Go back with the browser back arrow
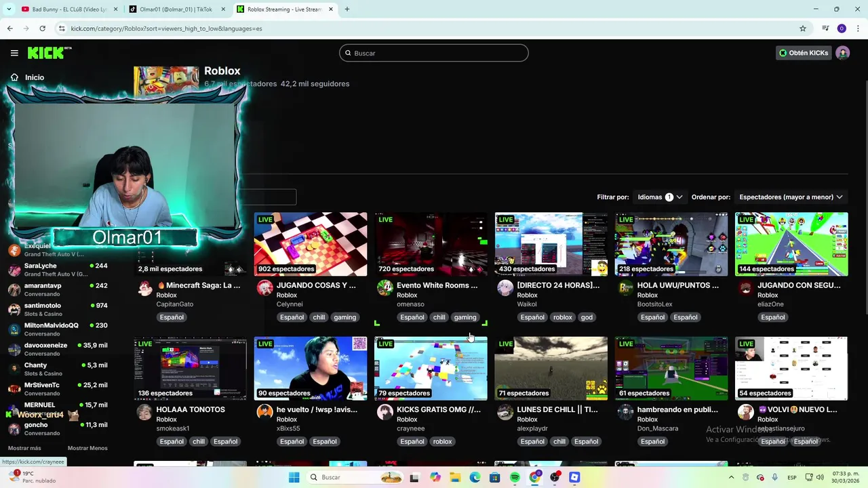Viewport: 868px width, 488px height. tap(9, 28)
